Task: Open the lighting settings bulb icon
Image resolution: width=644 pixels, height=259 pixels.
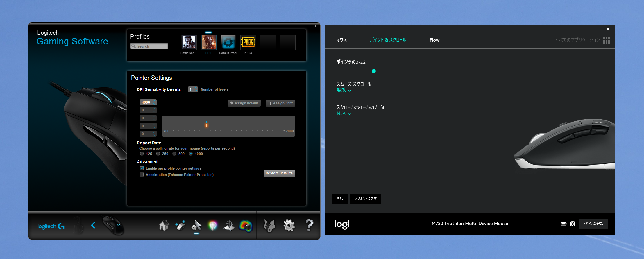Action: pyautogui.click(x=213, y=226)
